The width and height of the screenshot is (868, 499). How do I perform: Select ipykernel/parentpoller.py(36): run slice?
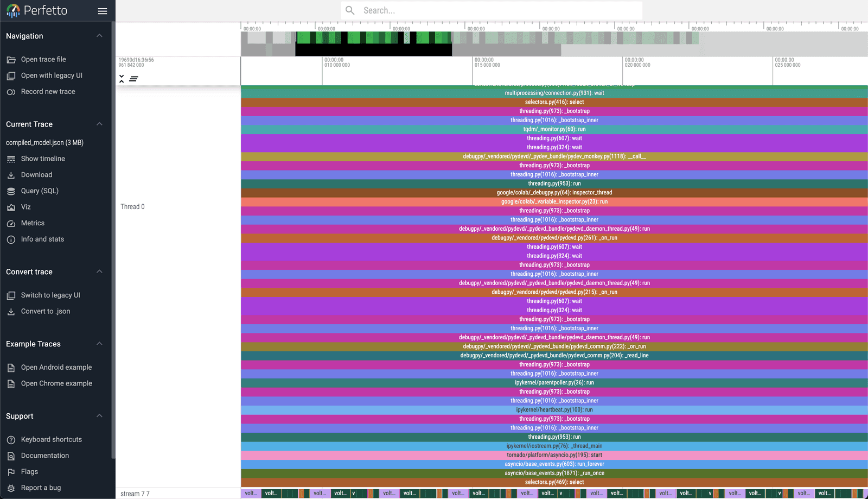(x=554, y=383)
